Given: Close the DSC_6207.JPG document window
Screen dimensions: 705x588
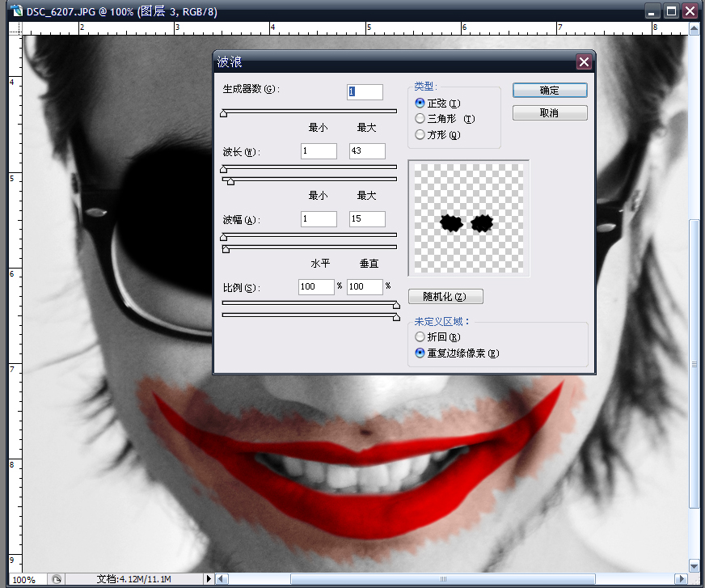Looking at the screenshot, I should click(690, 11).
